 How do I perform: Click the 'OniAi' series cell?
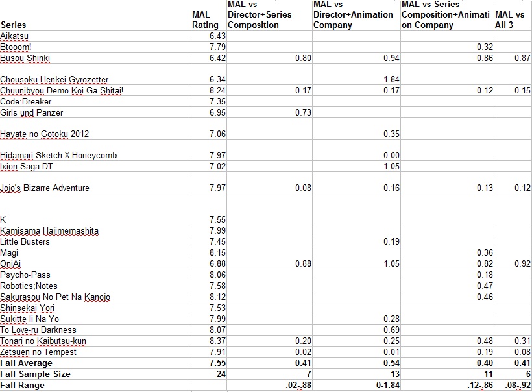tap(95, 263)
